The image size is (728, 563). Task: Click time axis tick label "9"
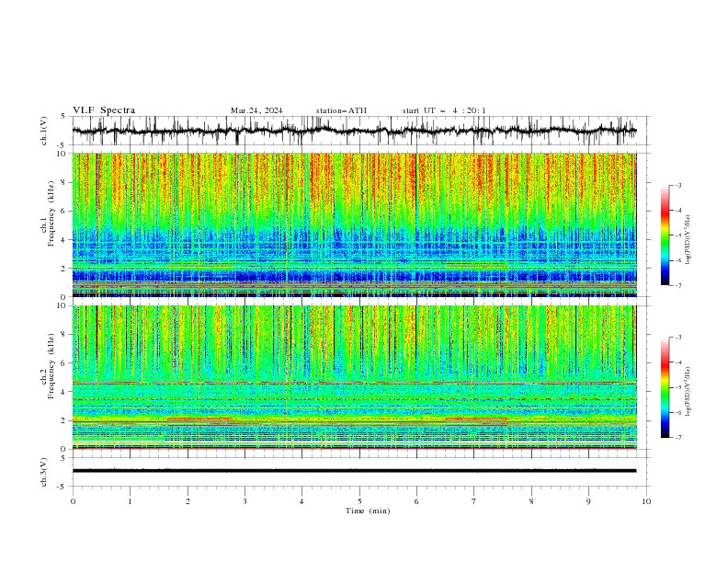click(588, 501)
